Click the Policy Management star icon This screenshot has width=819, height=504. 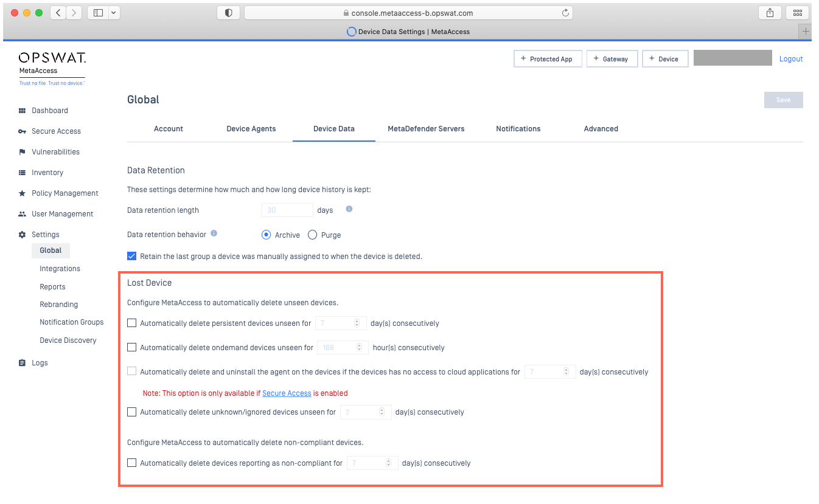coord(22,193)
